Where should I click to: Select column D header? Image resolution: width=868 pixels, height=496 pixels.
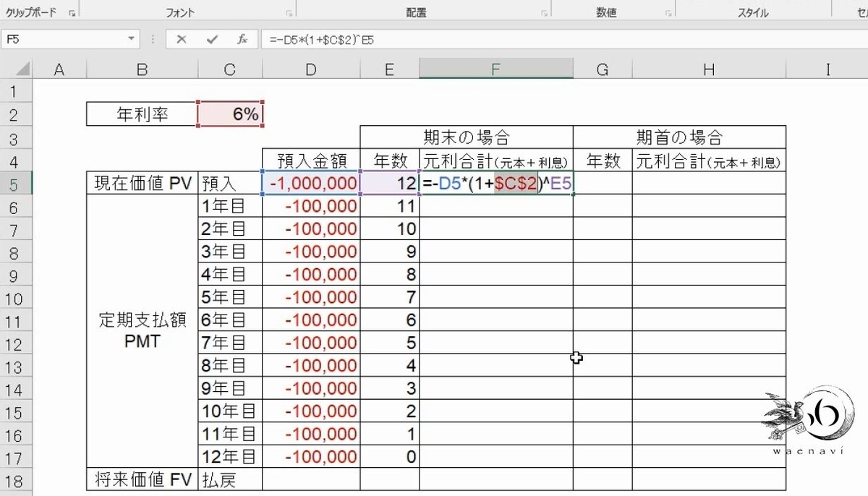(x=311, y=69)
